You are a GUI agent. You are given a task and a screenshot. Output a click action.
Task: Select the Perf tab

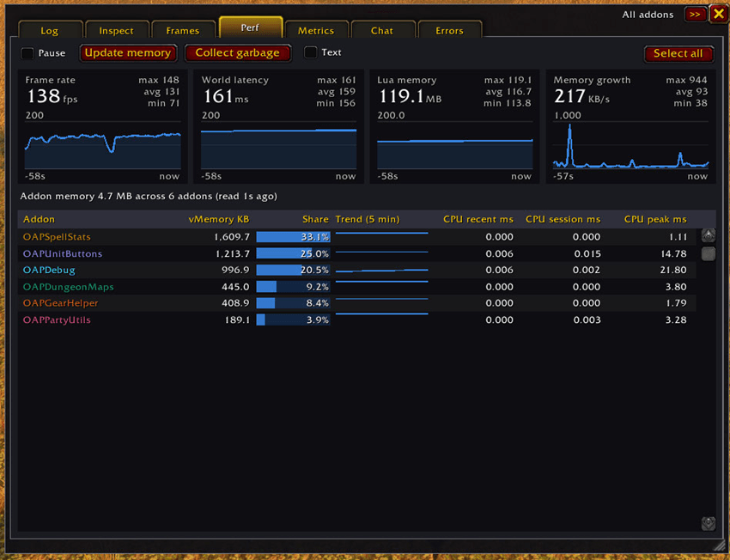(251, 27)
